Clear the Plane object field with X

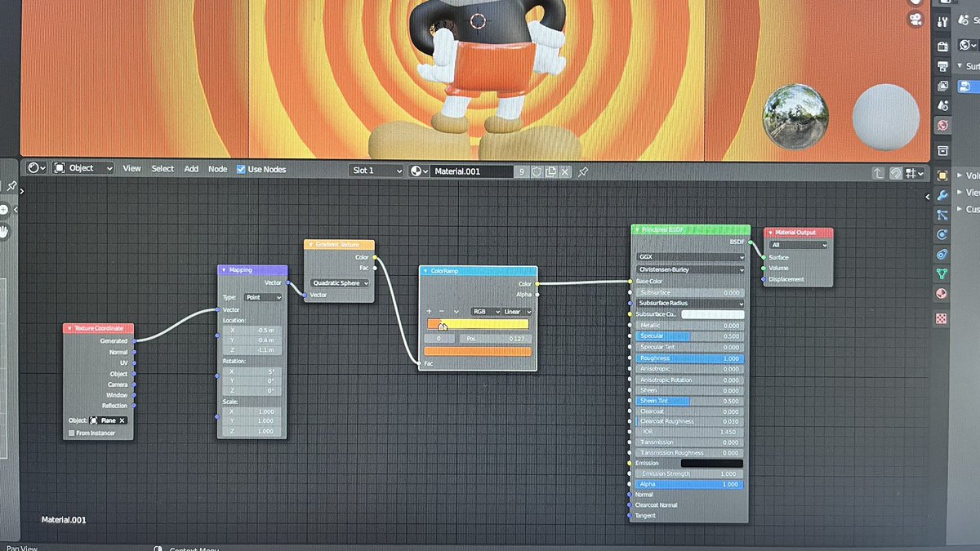[122, 420]
